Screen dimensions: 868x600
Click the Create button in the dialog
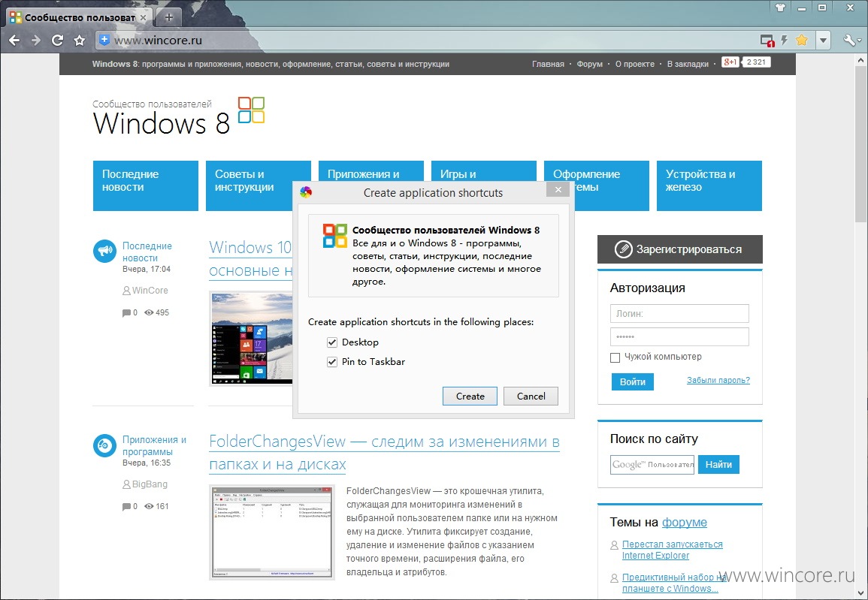click(x=470, y=396)
